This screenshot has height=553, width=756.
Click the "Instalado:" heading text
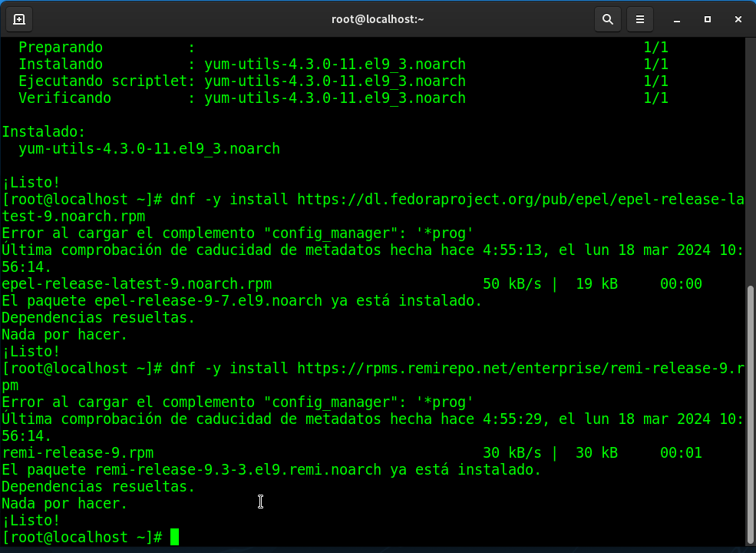[44, 132]
